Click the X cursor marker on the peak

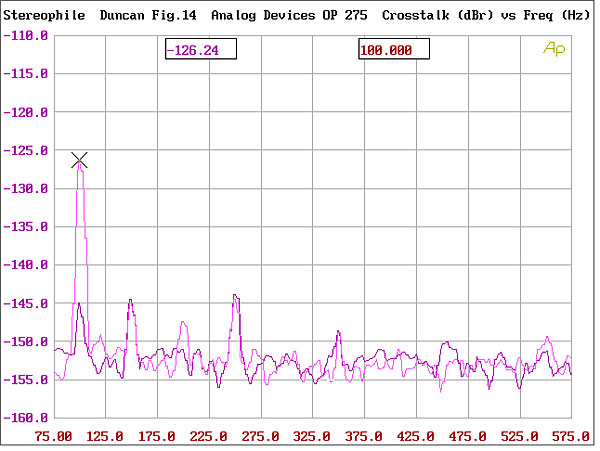80,161
